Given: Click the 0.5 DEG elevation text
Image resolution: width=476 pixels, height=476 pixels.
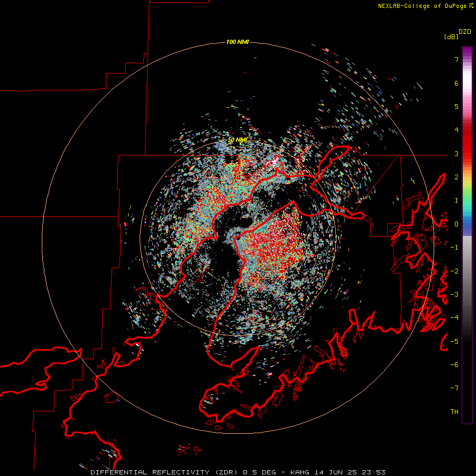Looking at the screenshot, I should click(260, 472).
